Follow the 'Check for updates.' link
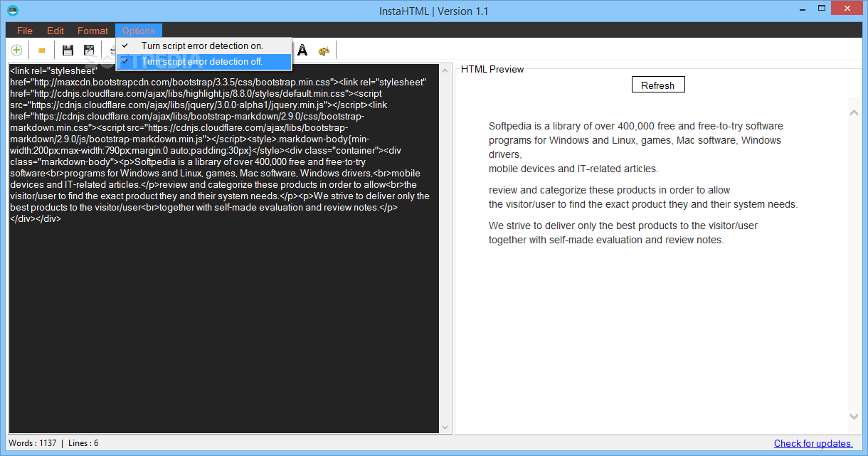The image size is (868, 456). tap(813, 443)
